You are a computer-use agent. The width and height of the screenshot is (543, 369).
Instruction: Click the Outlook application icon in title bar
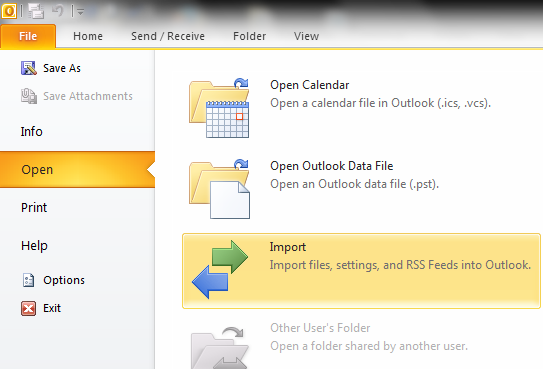tap(9, 11)
